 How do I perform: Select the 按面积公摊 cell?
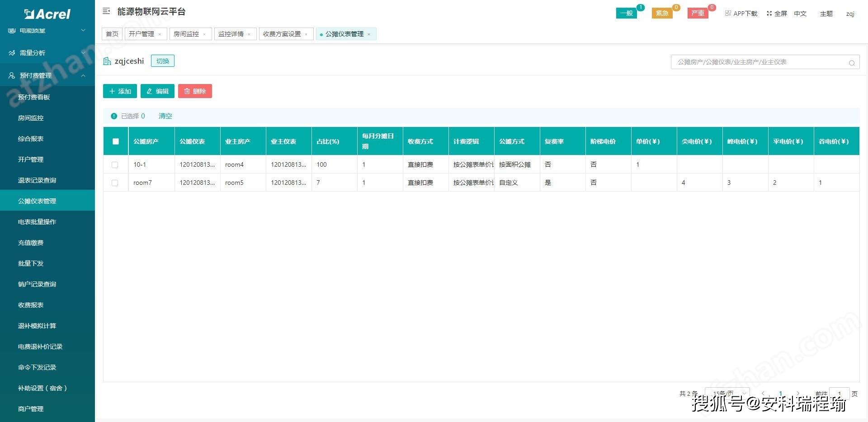[517, 164]
